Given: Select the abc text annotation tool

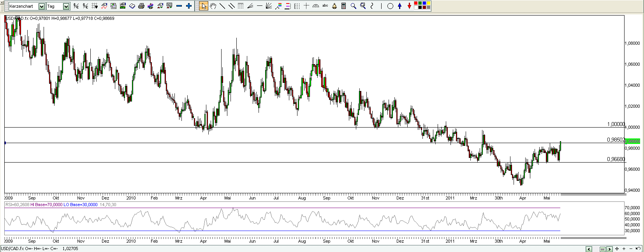Looking at the screenshot, I should pyautogui.click(x=325, y=5).
